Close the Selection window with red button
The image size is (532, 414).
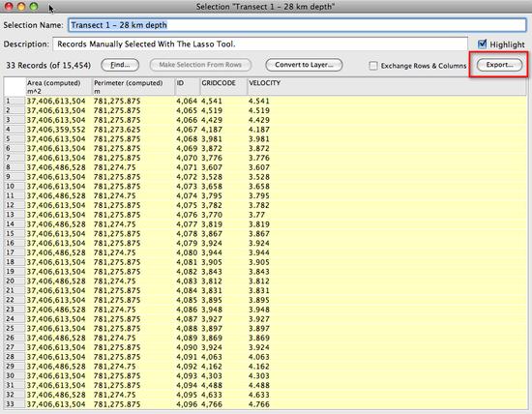pyautogui.click(x=9, y=7)
